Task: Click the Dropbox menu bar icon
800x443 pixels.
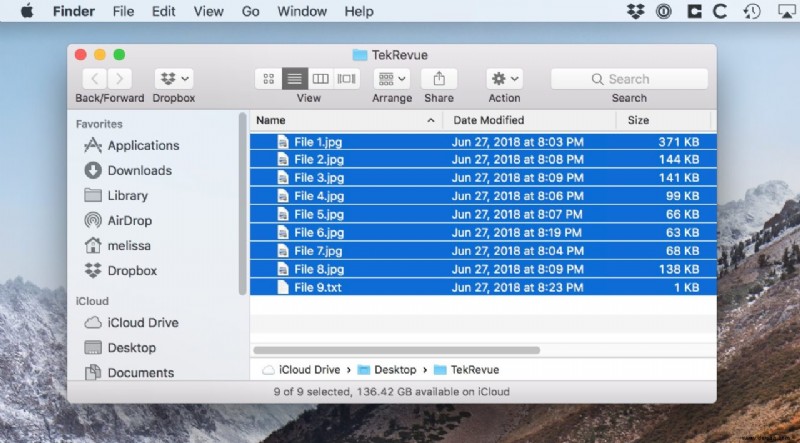Action: 636,11
